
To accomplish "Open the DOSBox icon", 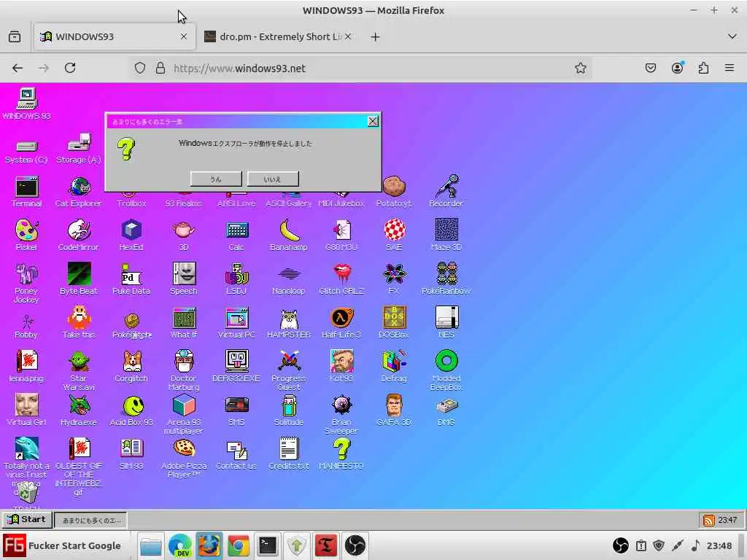I will [x=394, y=323].
